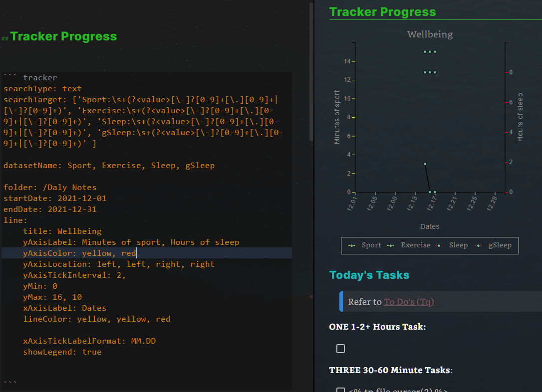
Task: Open the To Do's (Tq) link
Action: (x=409, y=302)
